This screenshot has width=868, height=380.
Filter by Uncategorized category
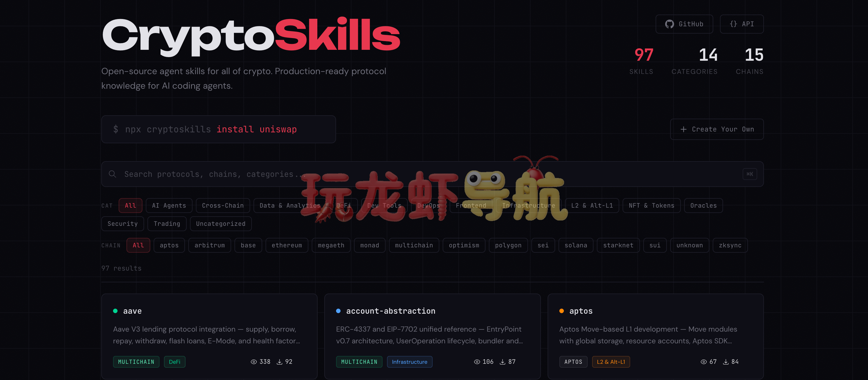click(x=221, y=224)
